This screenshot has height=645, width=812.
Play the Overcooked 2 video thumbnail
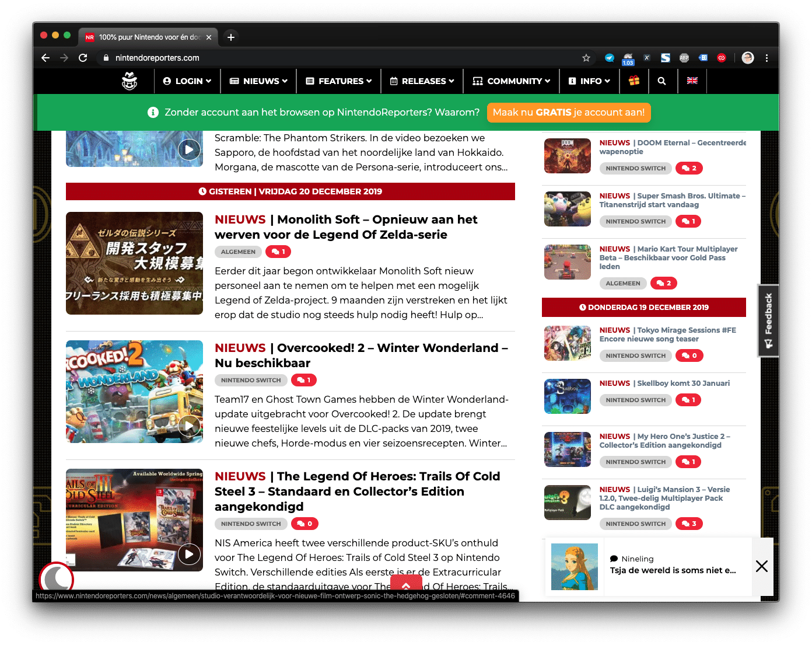coord(189,426)
